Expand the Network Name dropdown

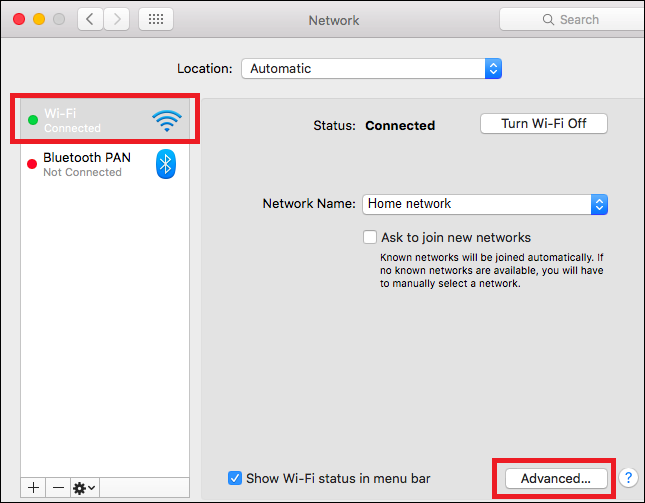tap(485, 204)
